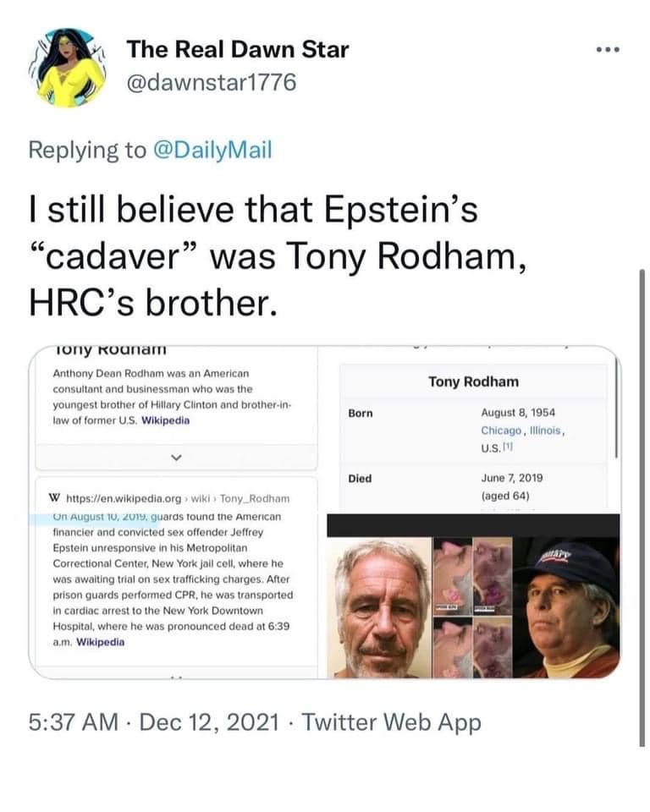Click "The Real Dawn Star" display name
The width and height of the screenshot is (650, 812).
click(237, 50)
